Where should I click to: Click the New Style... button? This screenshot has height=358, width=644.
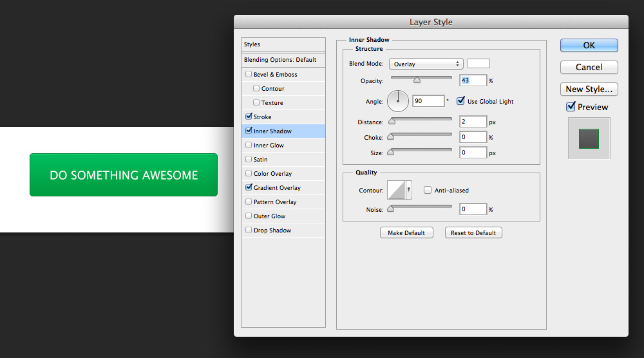click(x=589, y=89)
